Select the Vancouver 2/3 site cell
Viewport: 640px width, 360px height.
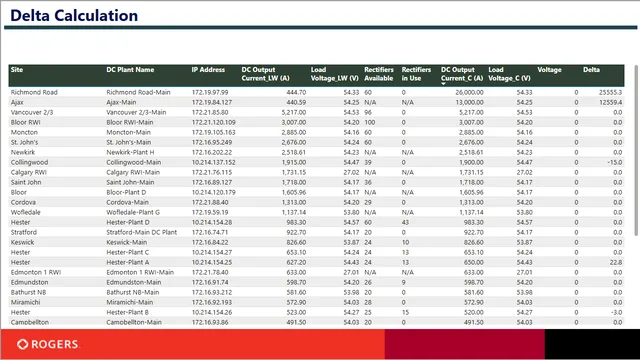tap(32, 112)
